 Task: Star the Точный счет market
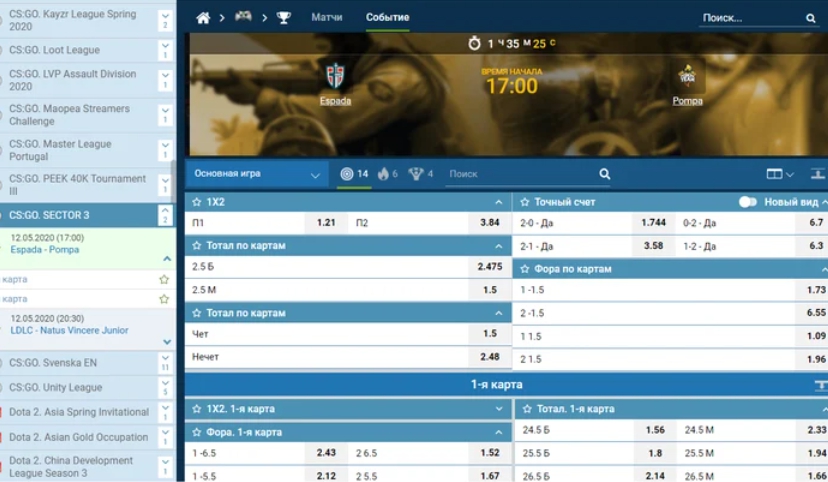coord(524,202)
